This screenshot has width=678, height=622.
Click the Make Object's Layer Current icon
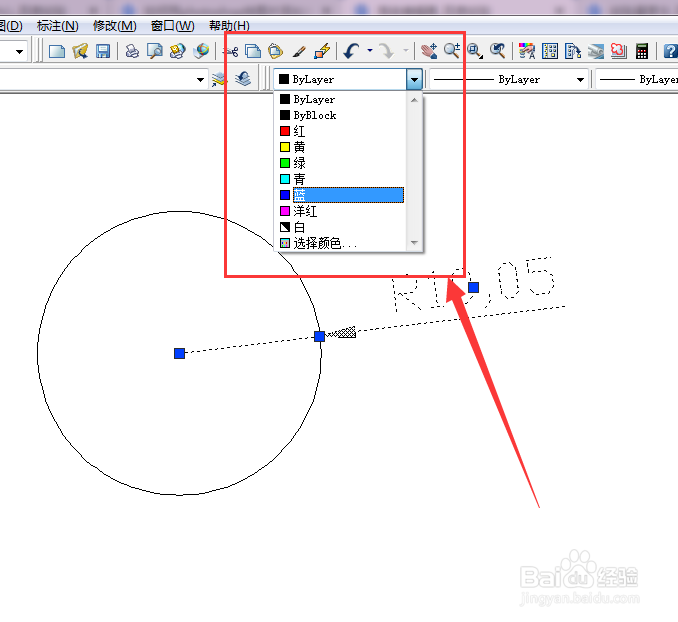(220, 79)
